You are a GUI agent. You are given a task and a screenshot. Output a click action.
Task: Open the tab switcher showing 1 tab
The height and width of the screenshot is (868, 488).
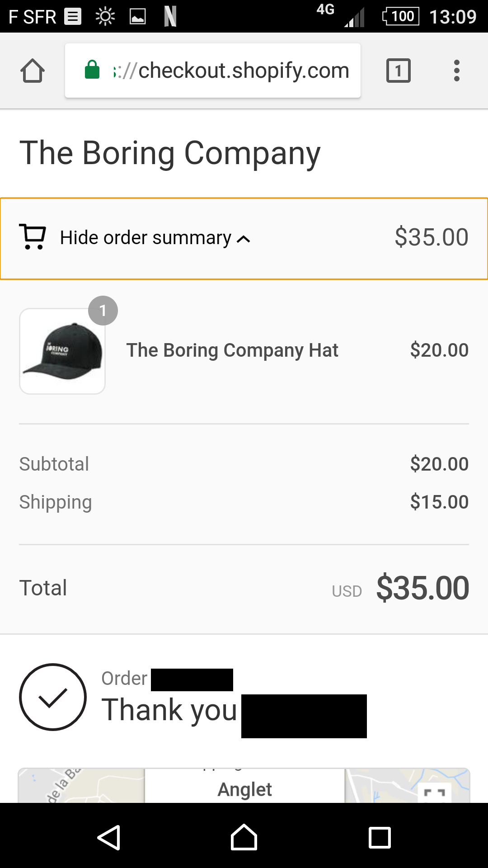pos(398,71)
